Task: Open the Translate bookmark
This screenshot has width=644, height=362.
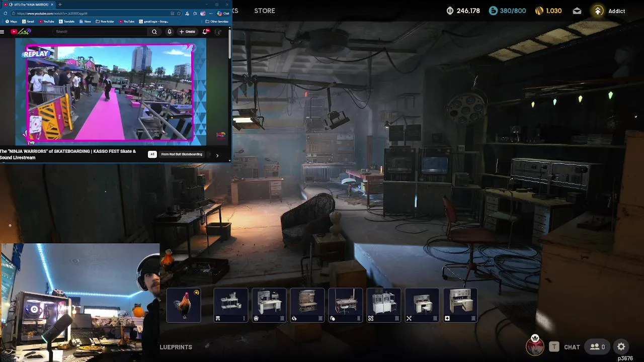Action: (x=66, y=22)
